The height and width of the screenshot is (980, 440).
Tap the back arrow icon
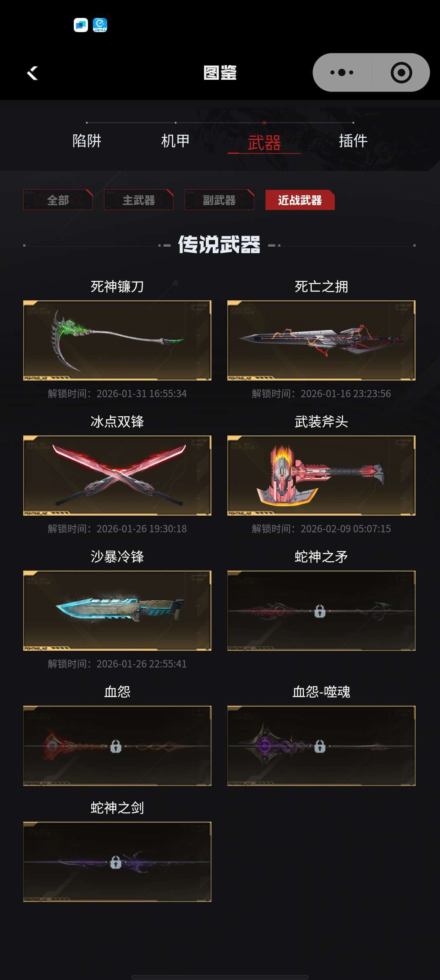32,73
